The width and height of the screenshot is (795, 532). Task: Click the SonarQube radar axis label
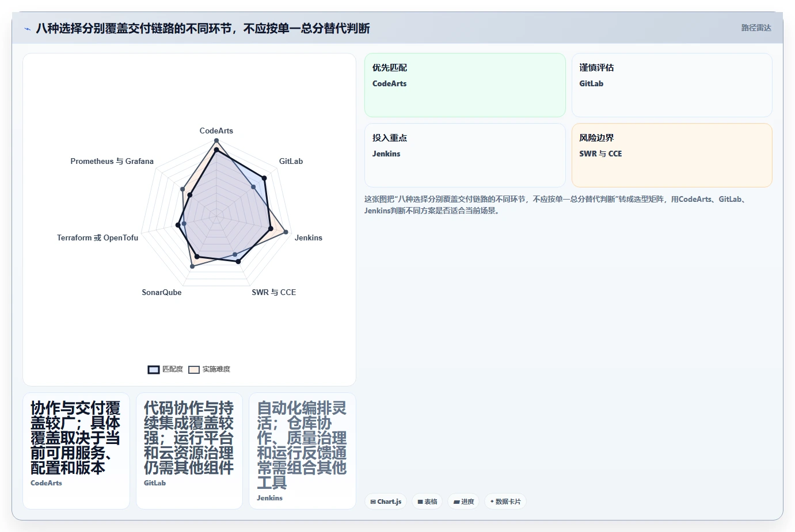[x=162, y=292]
